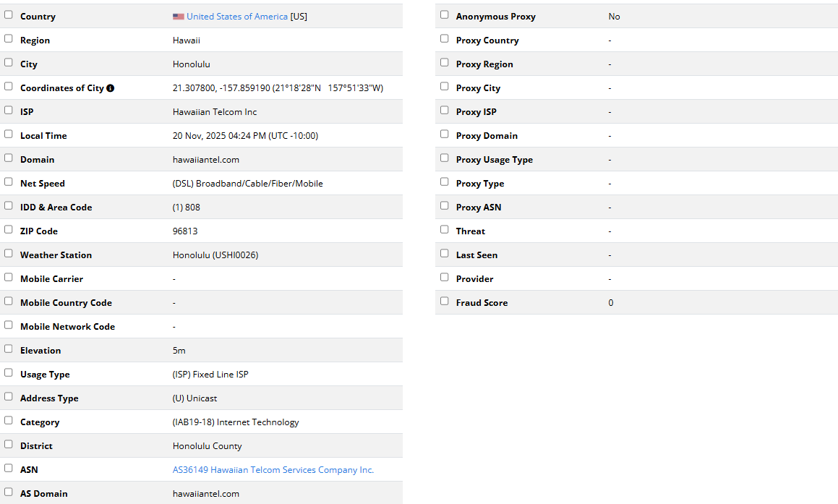This screenshot has width=838, height=504.
Task: Tick the ASN checkbox
Action: tap(9, 468)
